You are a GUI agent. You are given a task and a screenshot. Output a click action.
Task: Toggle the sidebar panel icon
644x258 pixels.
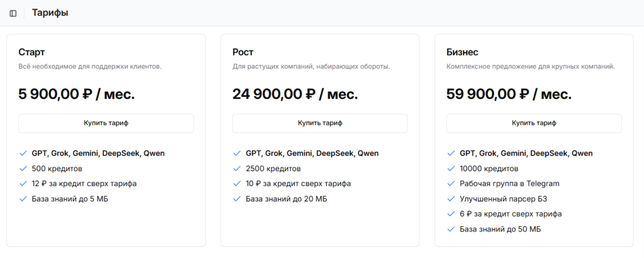(x=13, y=14)
